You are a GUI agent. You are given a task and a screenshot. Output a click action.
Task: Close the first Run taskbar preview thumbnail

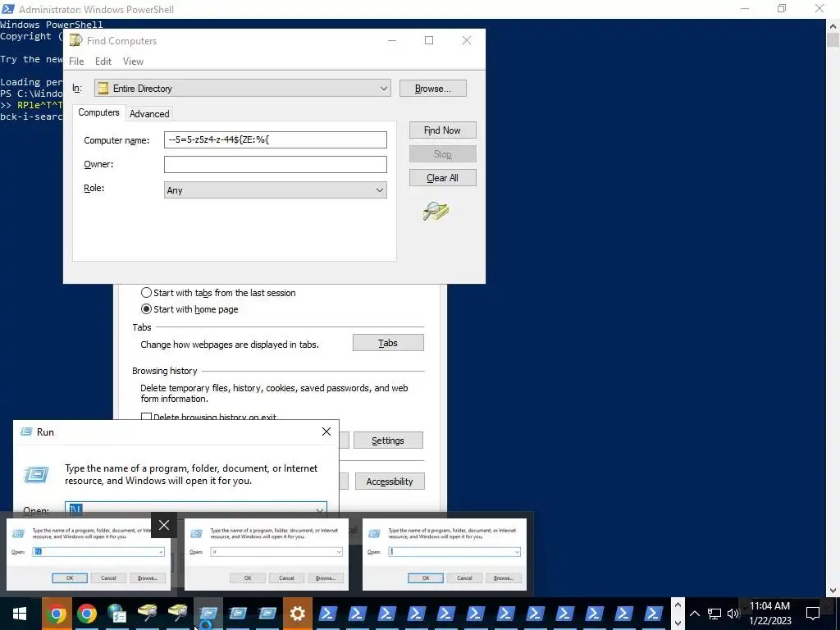pos(164,525)
